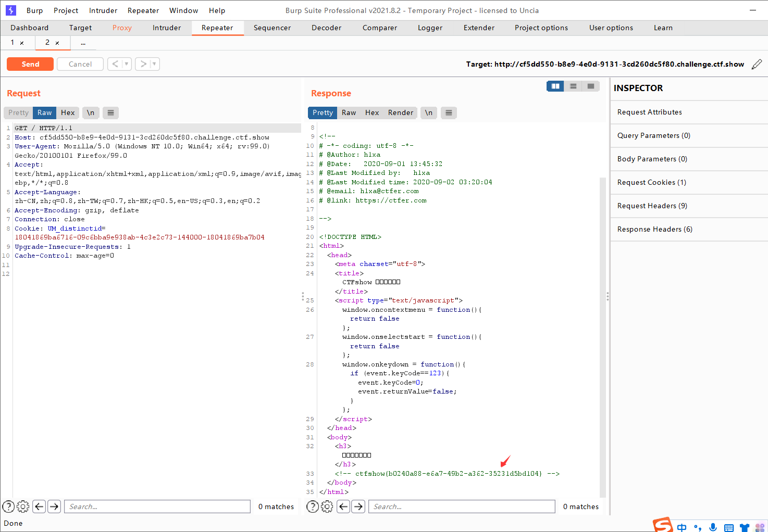Open the Repeater menu
768x532 pixels.
143,10
